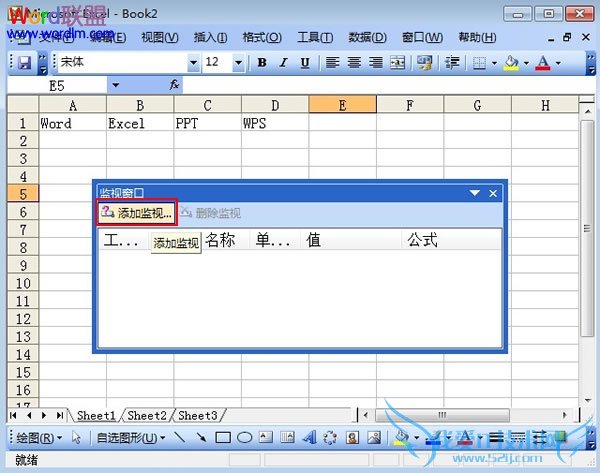Apply the red font color swatch
Screen dimensions: 600x473
tap(543, 62)
